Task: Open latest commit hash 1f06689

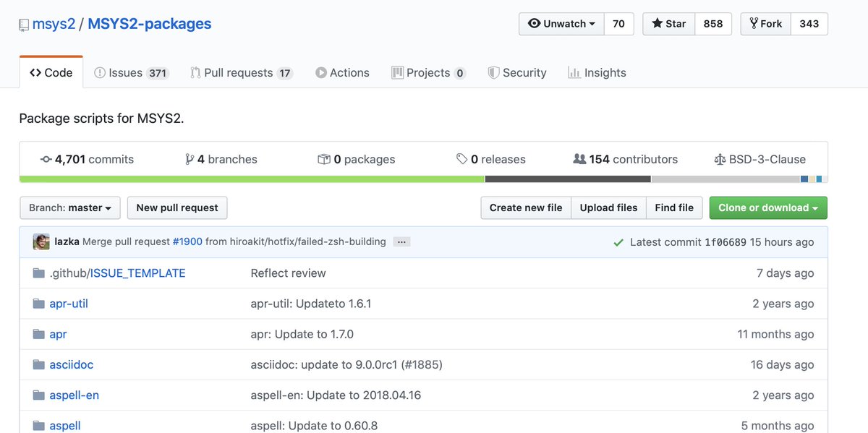Action: coord(726,242)
